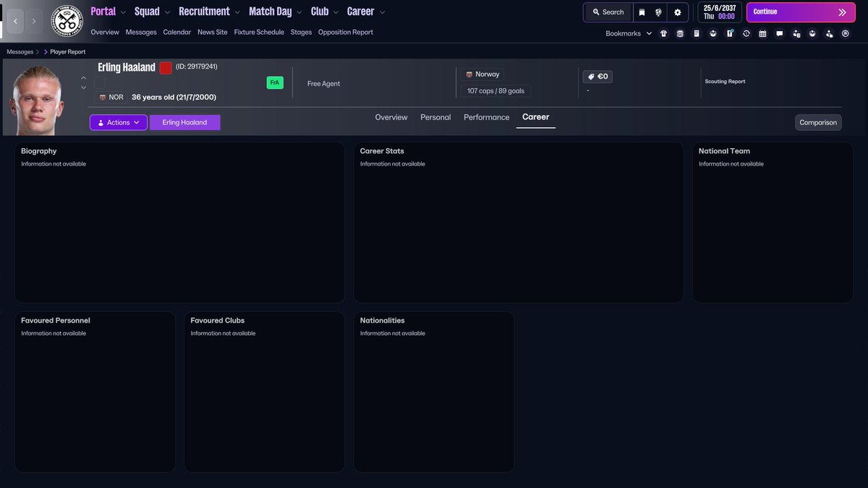Click the Nationalities panel heading

[x=383, y=320]
